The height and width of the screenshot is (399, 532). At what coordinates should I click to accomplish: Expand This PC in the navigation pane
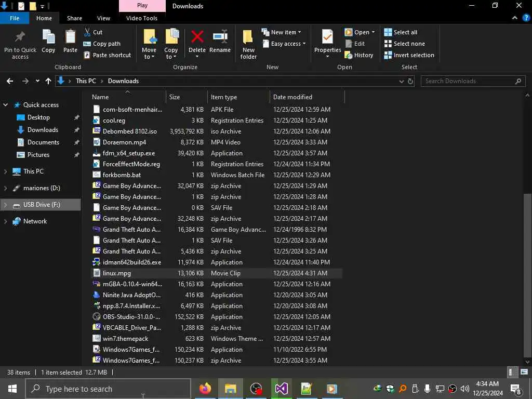[5, 171]
